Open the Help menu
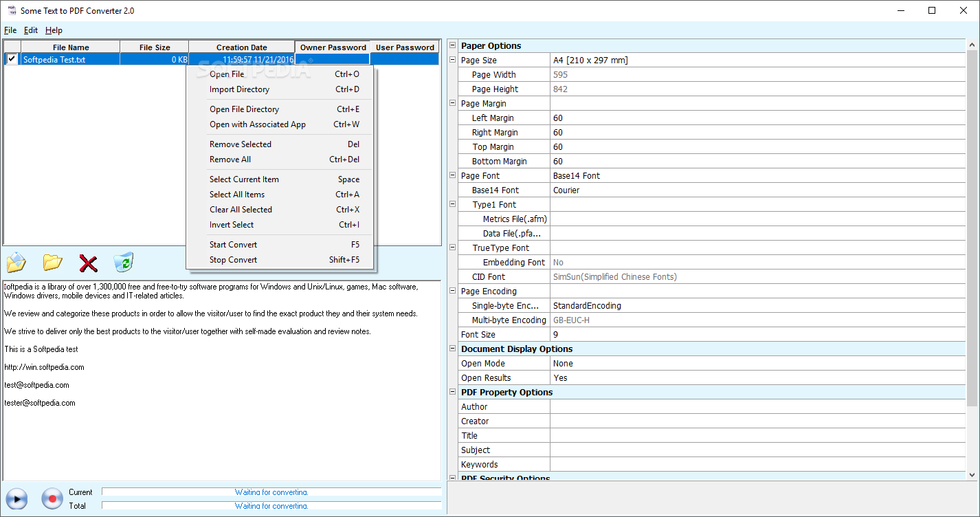980x517 pixels. 54,30
